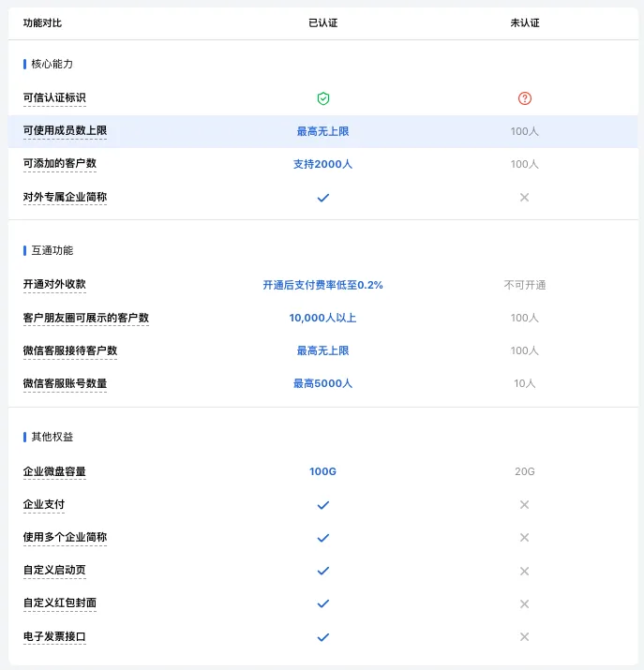The height and width of the screenshot is (670, 644).
Task: Click the 互通功能 section heading
Action: pos(52,250)
